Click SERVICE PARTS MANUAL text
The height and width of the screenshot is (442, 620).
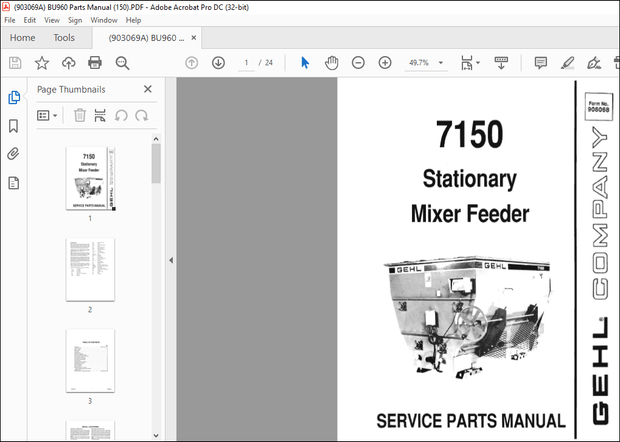[x=471, y=421]
